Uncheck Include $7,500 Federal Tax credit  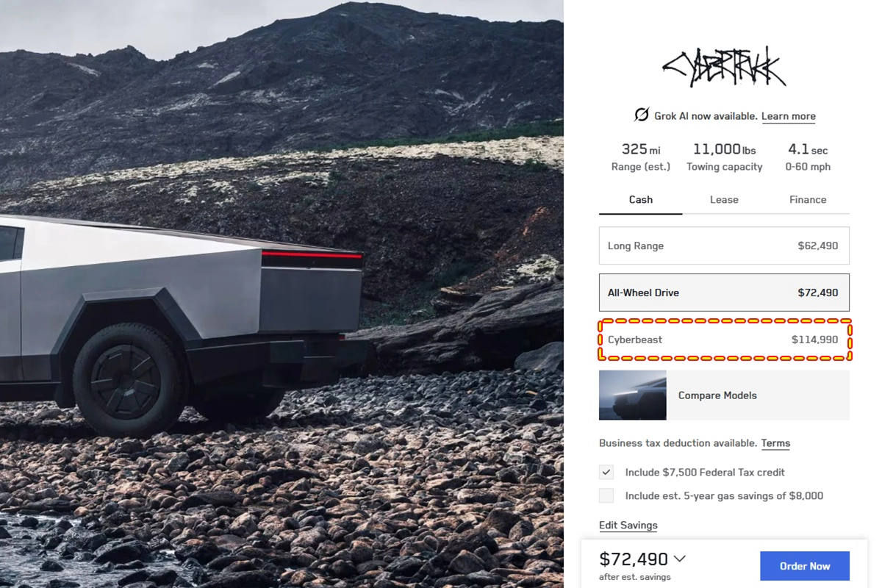tap(606, 473)
